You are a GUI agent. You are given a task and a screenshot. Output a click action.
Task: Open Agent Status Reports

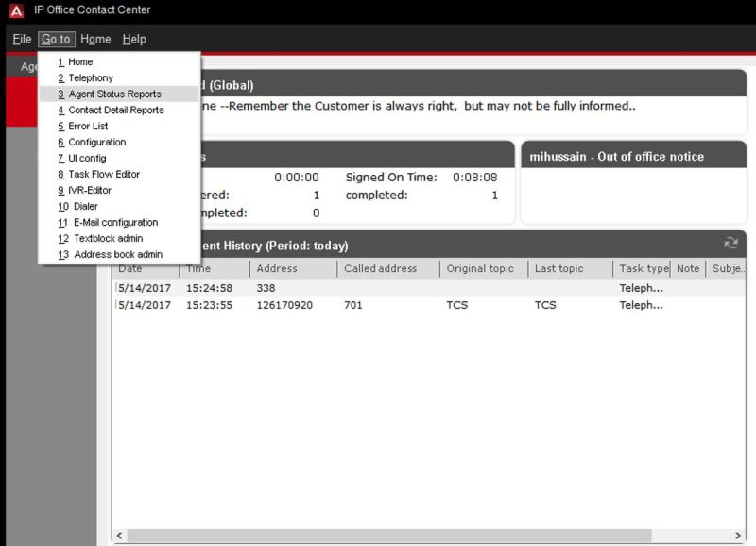(x=119, y=94)
